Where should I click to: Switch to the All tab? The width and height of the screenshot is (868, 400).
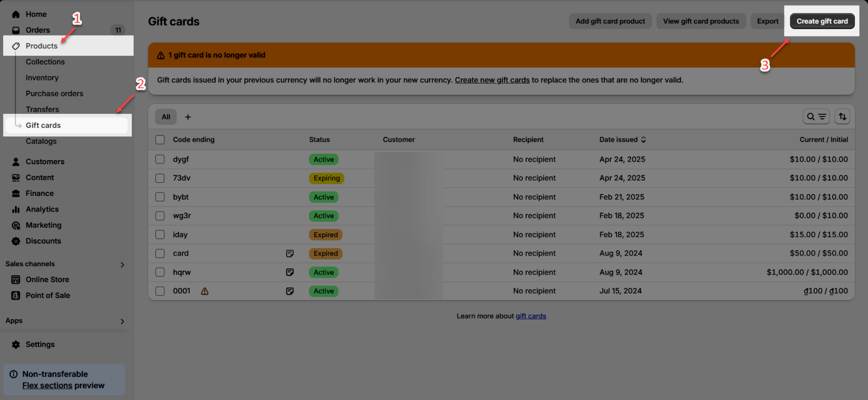pyautogui.click(x=166, y=117)
